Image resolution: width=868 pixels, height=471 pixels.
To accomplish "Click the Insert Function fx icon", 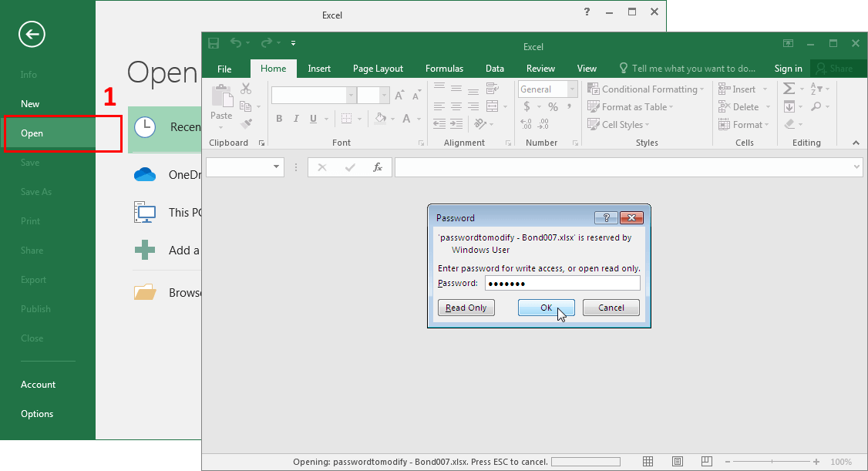I will [378, 167].
